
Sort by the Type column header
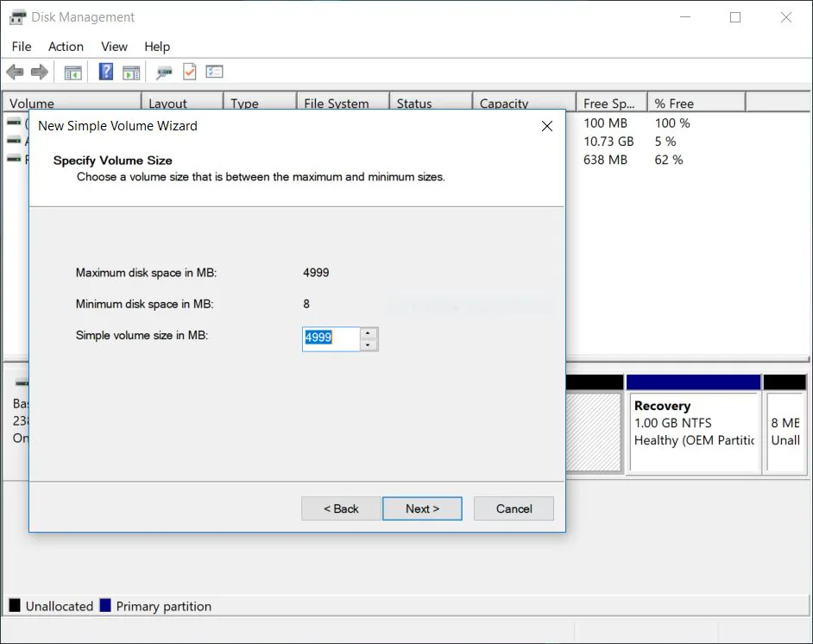click(x=261, y=103)
